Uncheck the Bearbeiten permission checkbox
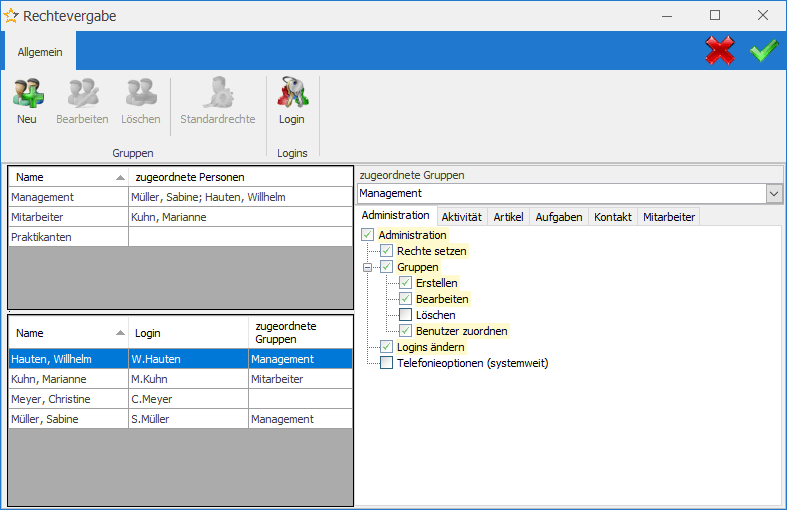The height and width of the screenshot is (510, 787). 406,299
